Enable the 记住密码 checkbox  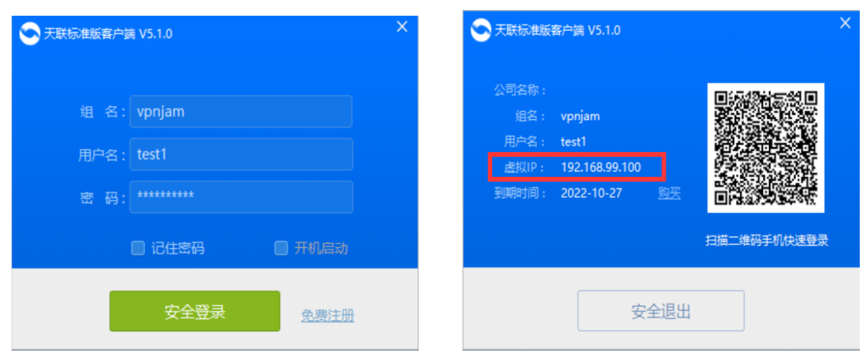click(138, 248)
